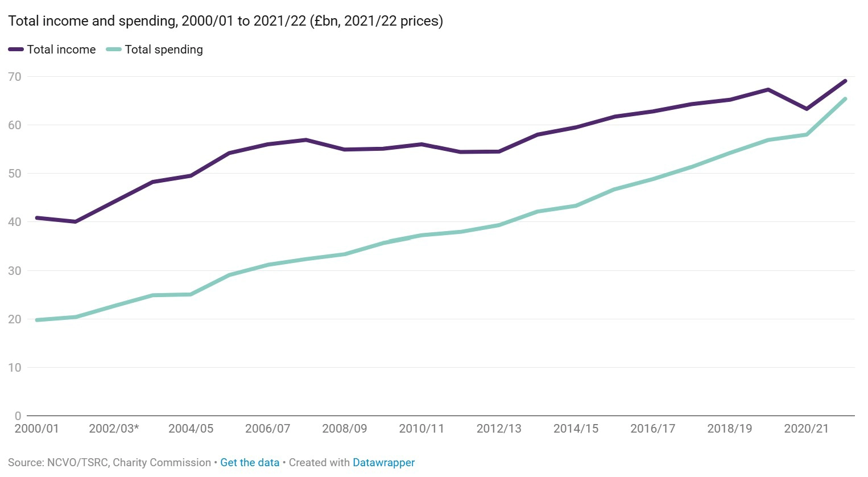Screen dimensions: 868x477
Task: Click the chart title text
Action: [x=225, y=21]
